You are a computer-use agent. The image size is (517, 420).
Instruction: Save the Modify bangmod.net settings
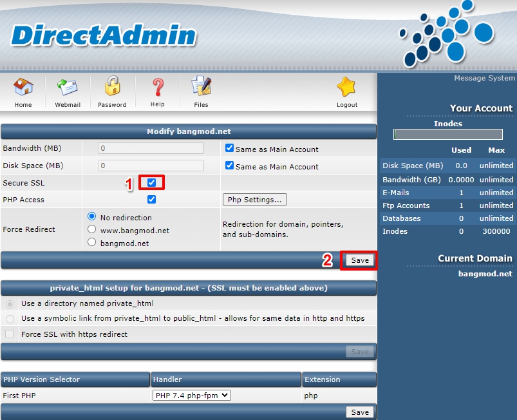click(x=360, y=260)
